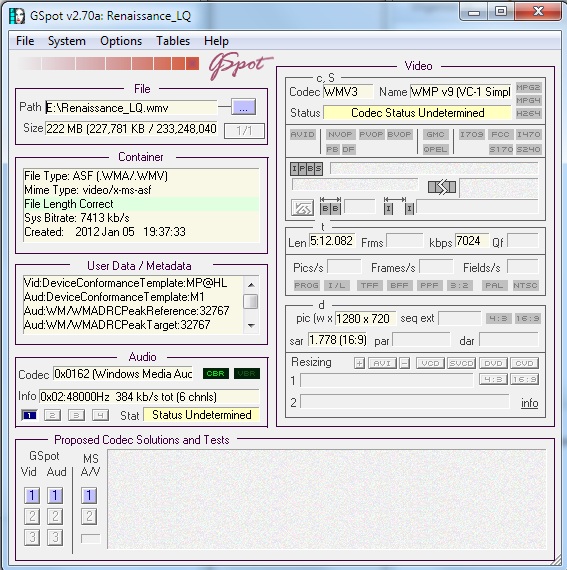Click the Resizing plus button
Image resolution: width=567 pixels, height=570 pixels.
pyautogui.click(x=359, y=363)
